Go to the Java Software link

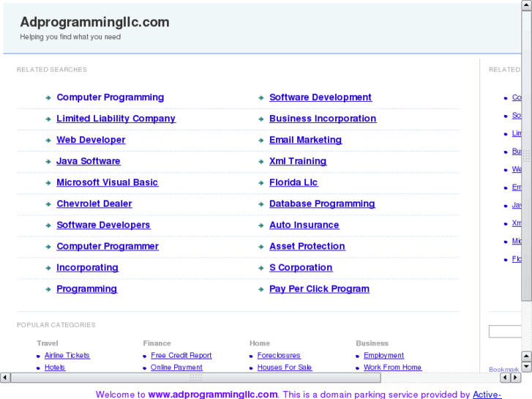click(x=88, y=161)
